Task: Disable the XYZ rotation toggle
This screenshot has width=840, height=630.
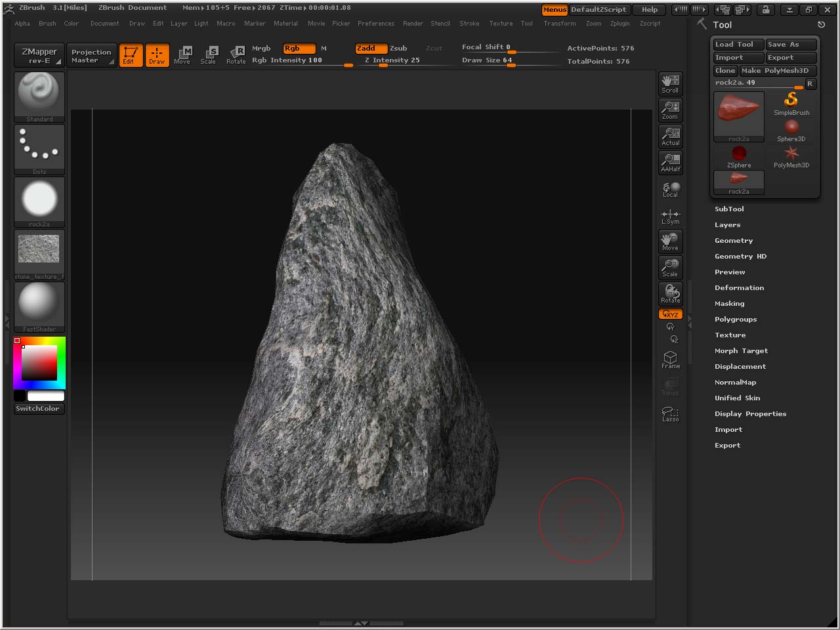Action: coord(670,314)
